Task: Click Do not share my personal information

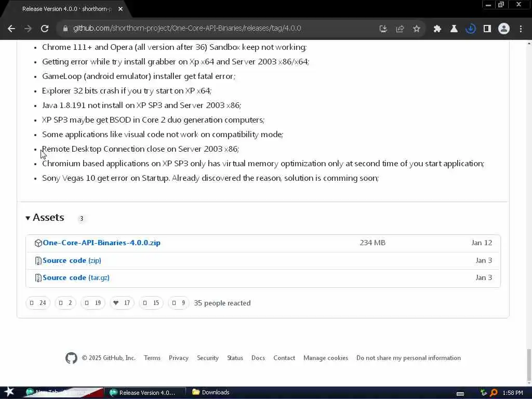Action: [x=408, y=358]
